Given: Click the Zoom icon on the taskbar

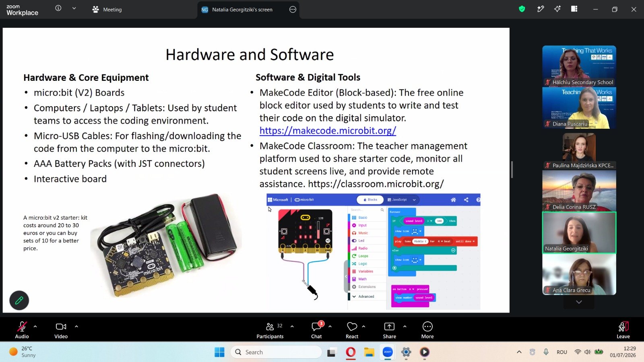Looking at the screenshot, I should [x=388, y=352].
